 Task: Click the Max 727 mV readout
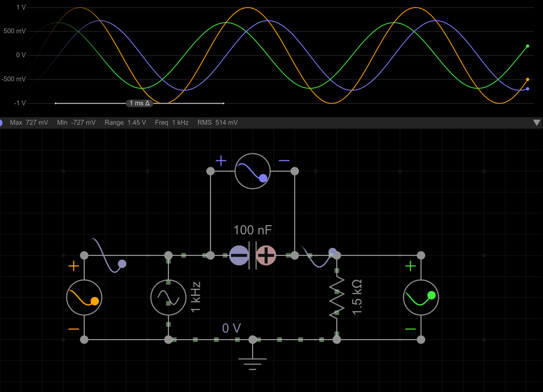[x=29, y=123]
